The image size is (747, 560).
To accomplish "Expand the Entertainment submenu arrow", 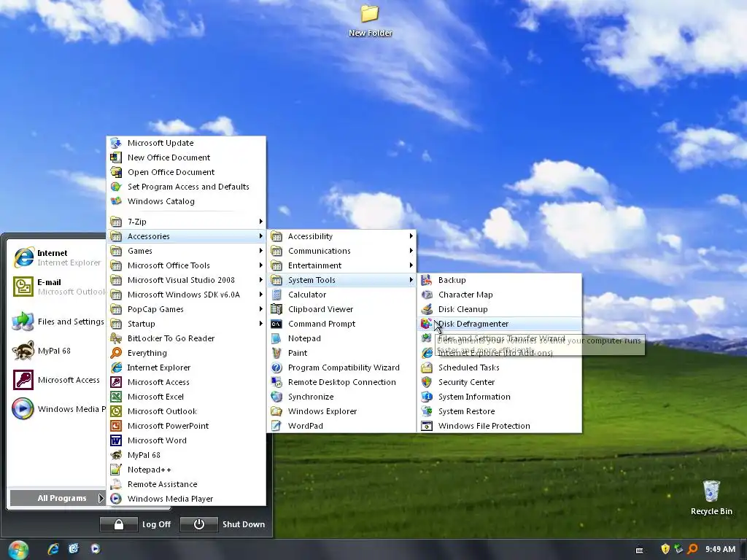I will pyautogui.click(x=411, y=265).
